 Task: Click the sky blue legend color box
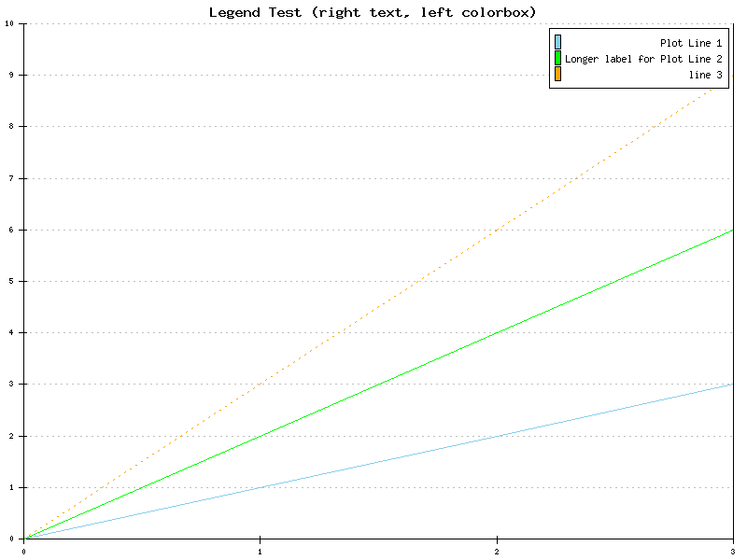557,42
